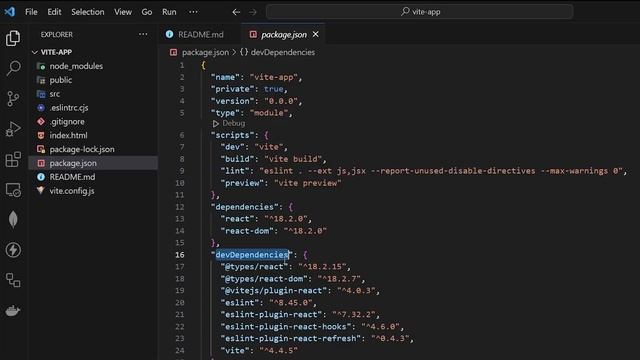Click the true value on line 3
The image size is (640, 360).
tap(273, 89)
